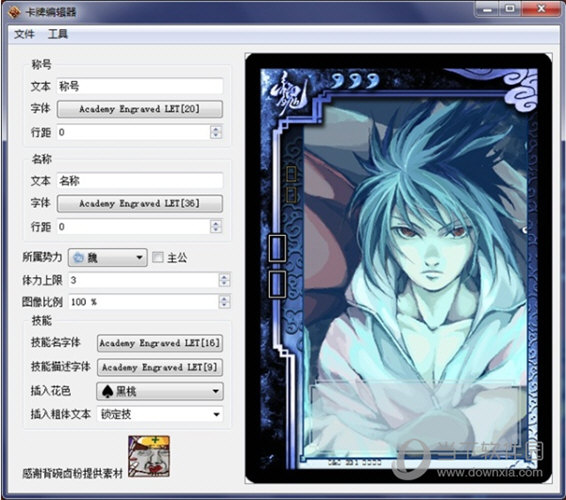Viewport: 566px width, 500px height.
Task: Open the 技能名字体 font button, size 16
Action: [x=160, y=343]
